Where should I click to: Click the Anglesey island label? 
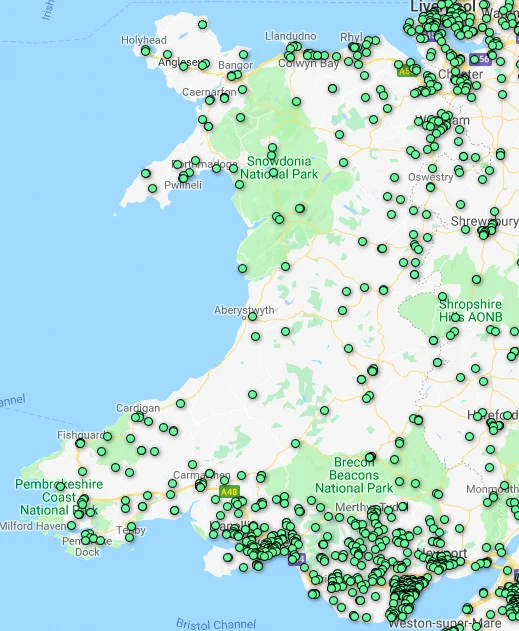pos(179,62)
